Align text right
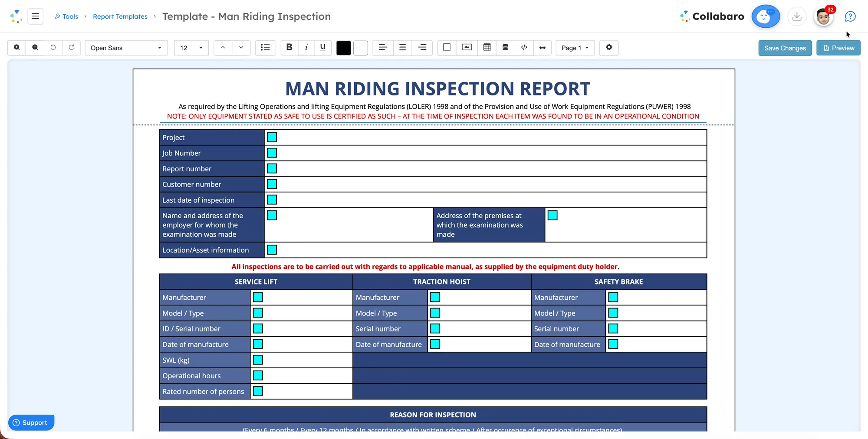 [422, 48]
